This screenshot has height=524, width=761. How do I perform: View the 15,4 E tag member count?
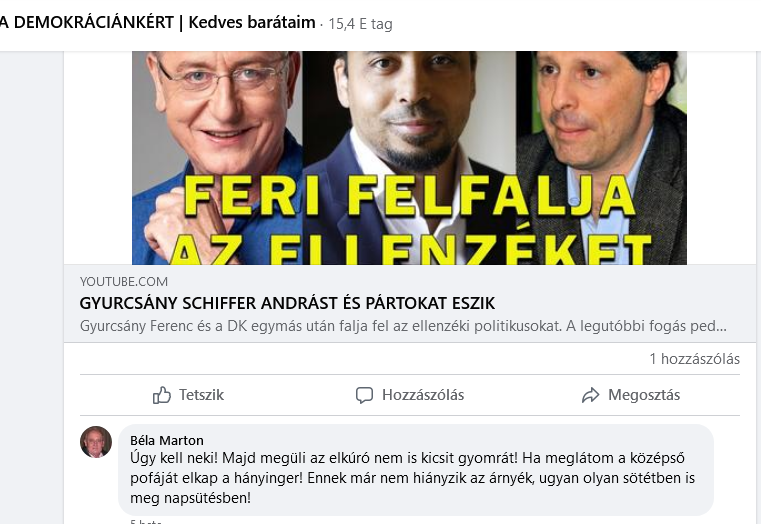click(361, 24)
